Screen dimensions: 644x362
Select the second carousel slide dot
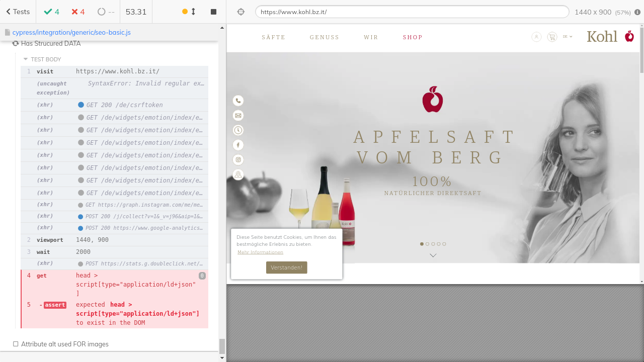[427, 244]
